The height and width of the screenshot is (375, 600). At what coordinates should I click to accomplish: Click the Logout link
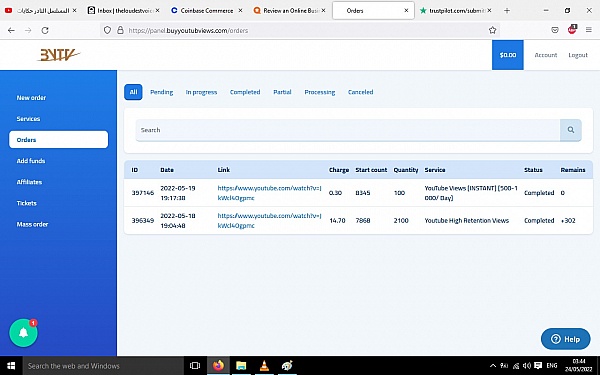578,55
